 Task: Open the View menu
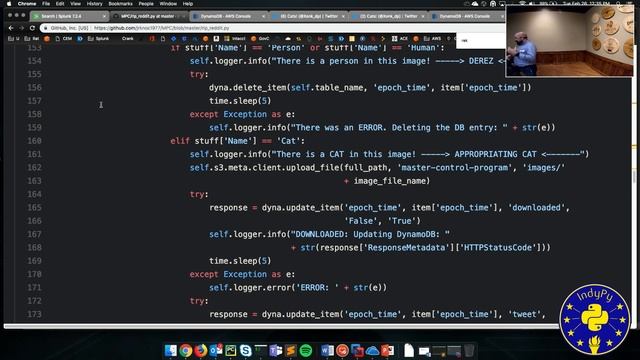[76, 4]
